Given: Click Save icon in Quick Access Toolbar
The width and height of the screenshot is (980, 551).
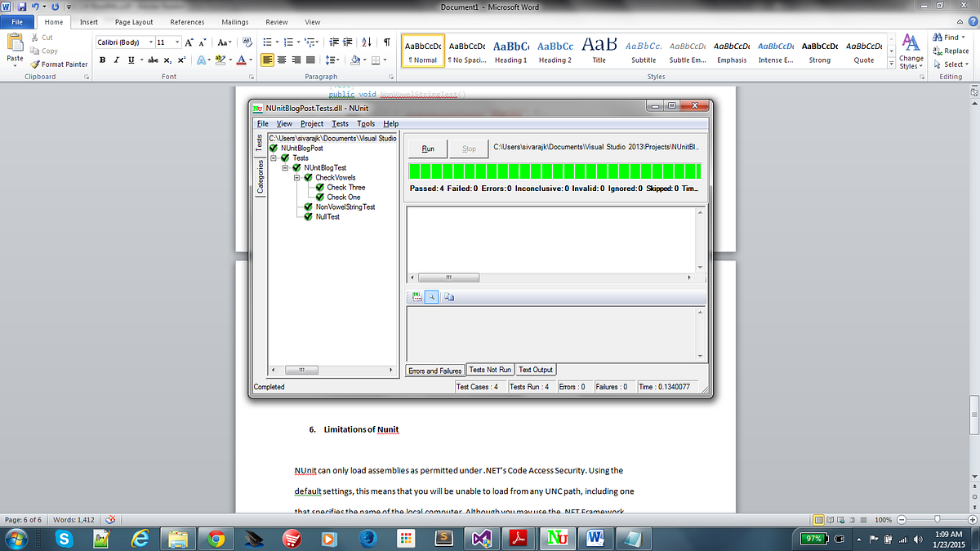Looking at the screenshot, I should (22, 7).
